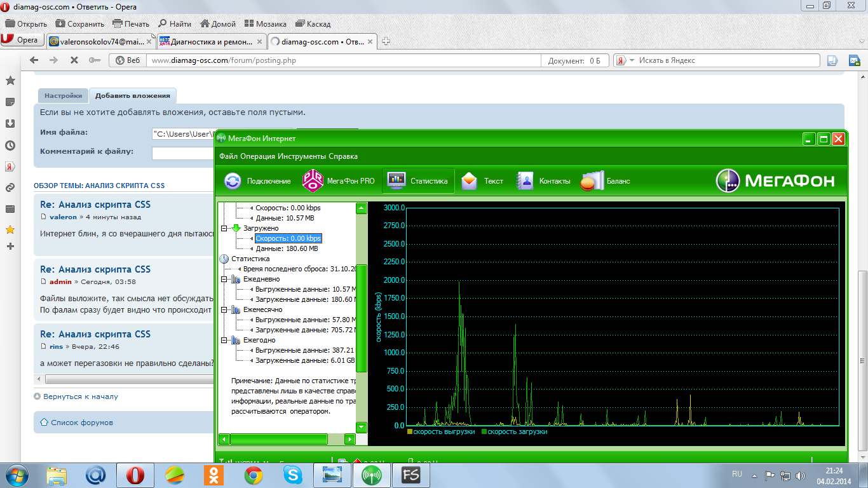This screenshot has width=868, height=488.
Task: Collapse the Ежедневно statistics node
Action: pyautogui.click(x=224, y=279)
